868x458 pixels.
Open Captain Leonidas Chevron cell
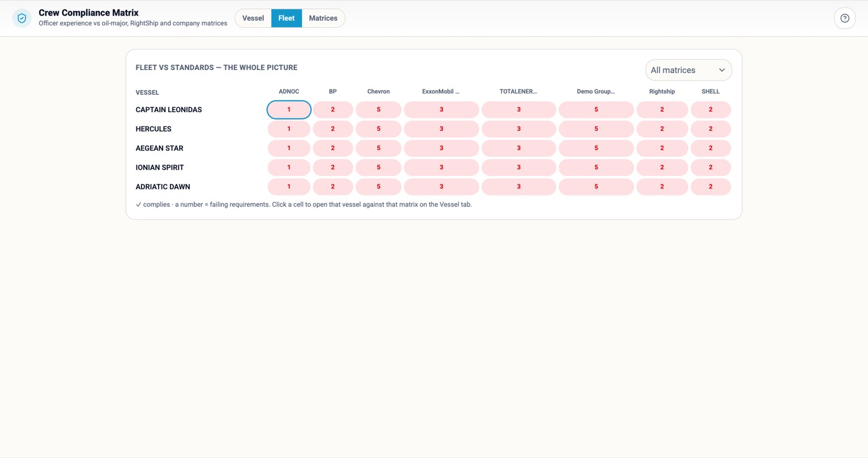(378, 110)
